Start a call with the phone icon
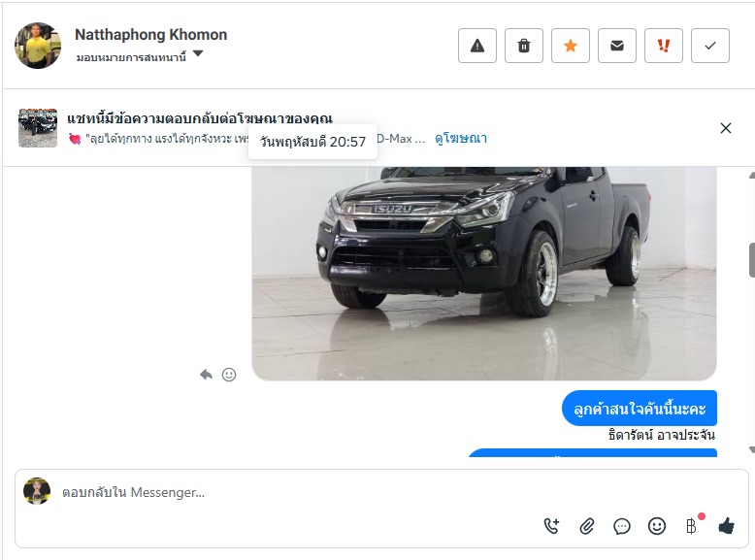Image resolution: width=755 pixels, height=560 pixels. 552,526
